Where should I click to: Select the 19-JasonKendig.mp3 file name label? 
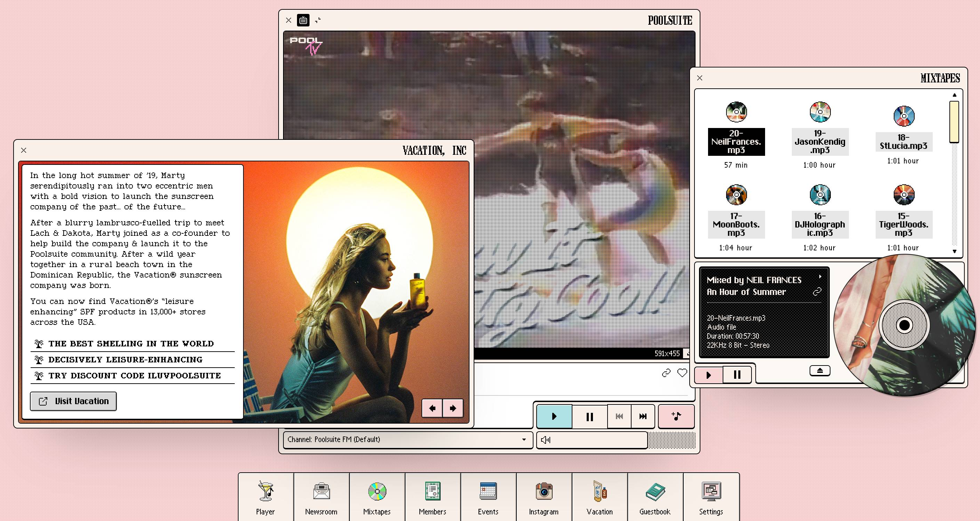point(820,142)
